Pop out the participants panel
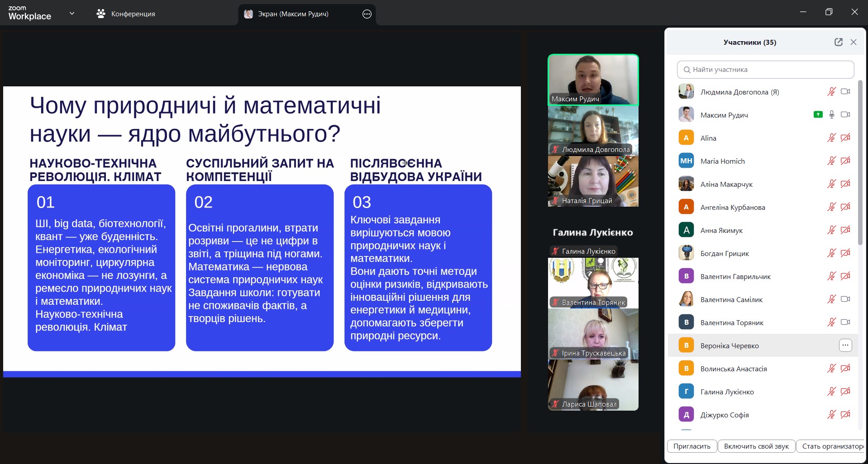The image size is (868, 464). coord(838,42)
